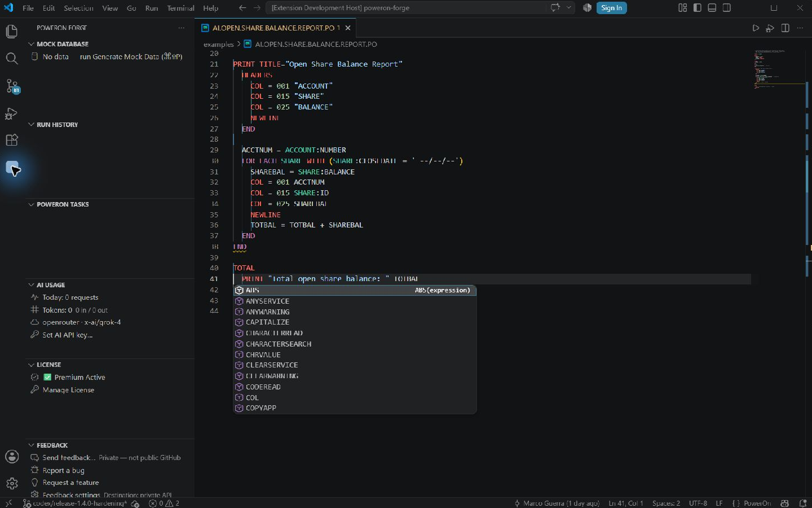The width and height of the screenshot is (812, 508).
Task: Open the PowerOn Forge sidebar icon
Action: click(12, 168)
